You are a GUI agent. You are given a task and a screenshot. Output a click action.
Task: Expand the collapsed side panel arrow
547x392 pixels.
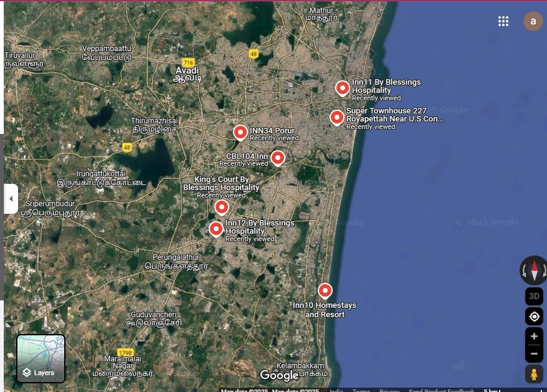11,199
